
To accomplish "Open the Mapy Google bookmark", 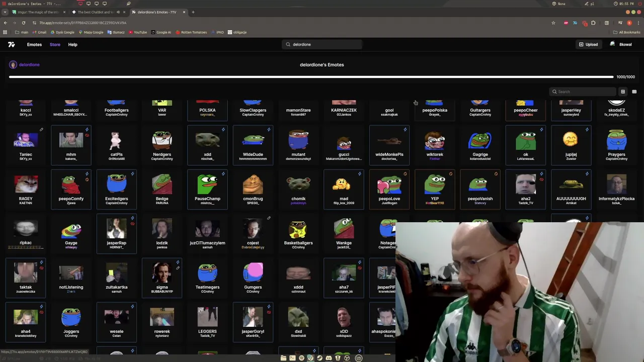I will [91, 32].
